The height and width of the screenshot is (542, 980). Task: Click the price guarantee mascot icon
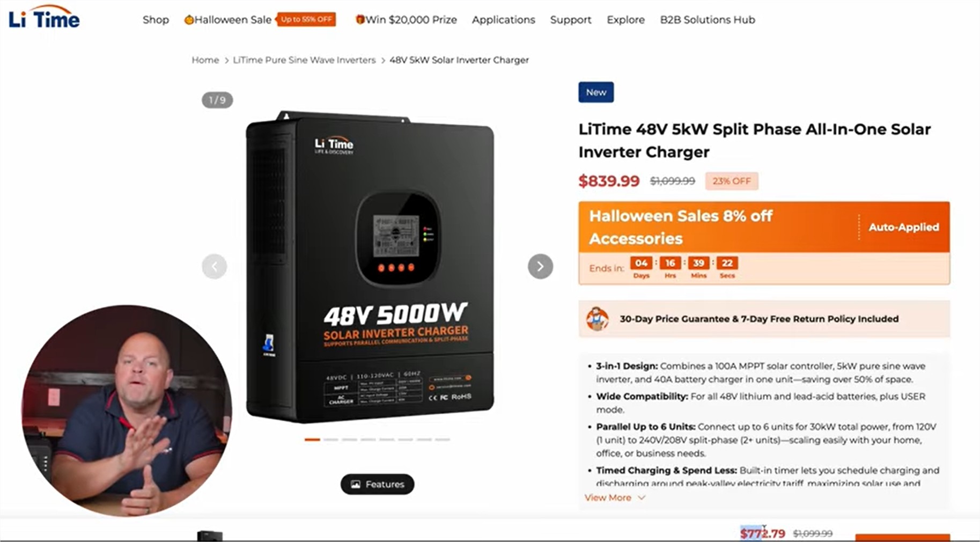597,319
